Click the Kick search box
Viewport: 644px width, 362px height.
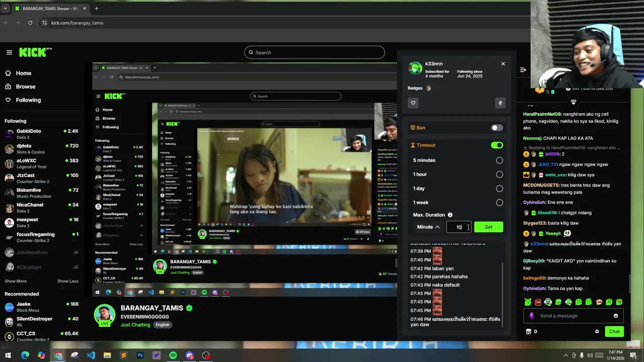click(x=314, y=52)
